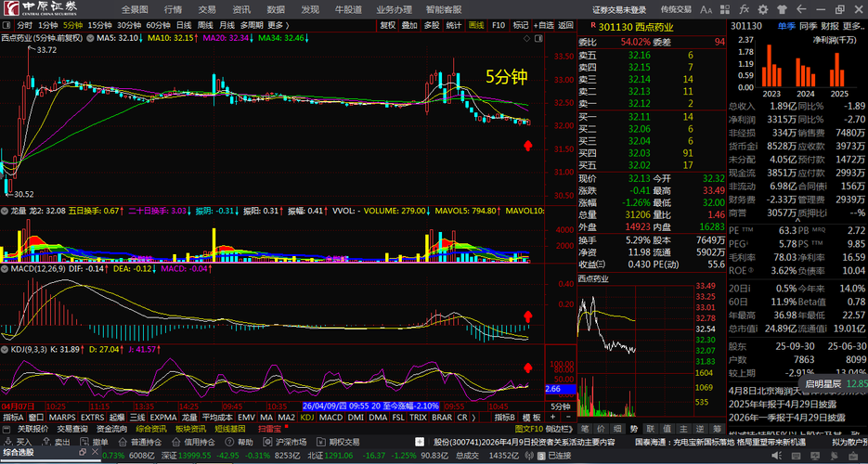868x464 pixels.
Task: Click the square toggle icon before 关联报价
Action: click(6, 429)
